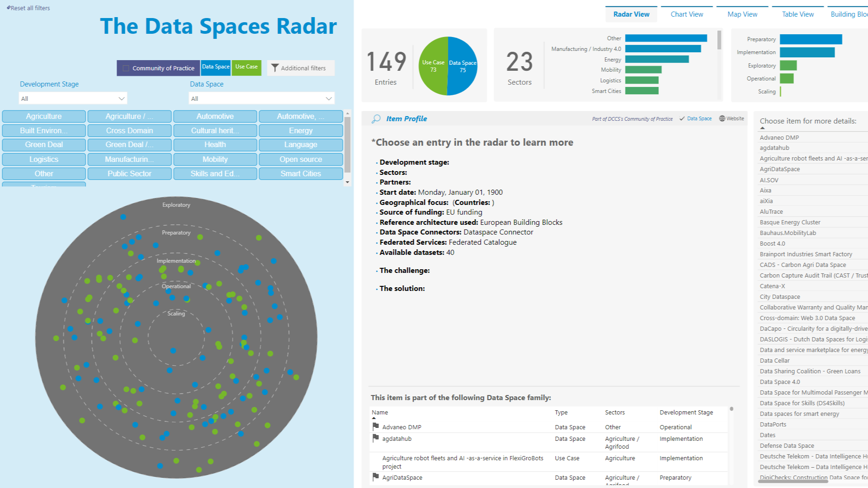The height and width of the screenshot is (488, 868).
Task: Click the checkmark icon next to Data Space label
Action: tap(682, 118)
